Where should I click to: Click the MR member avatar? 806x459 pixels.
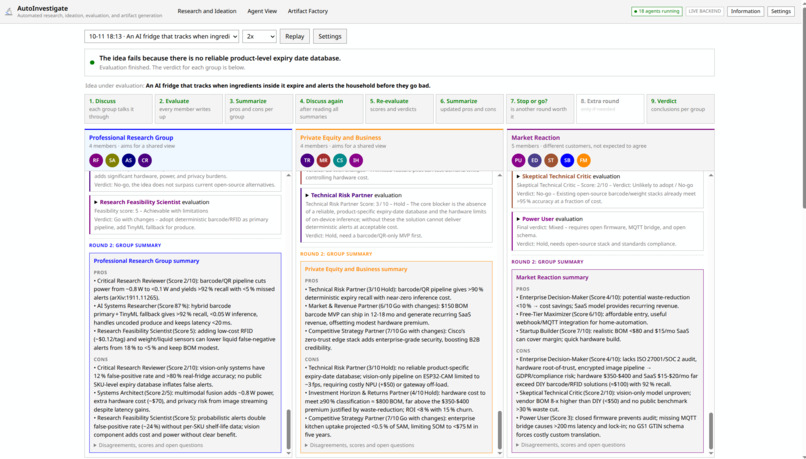(x=323, y=160)
